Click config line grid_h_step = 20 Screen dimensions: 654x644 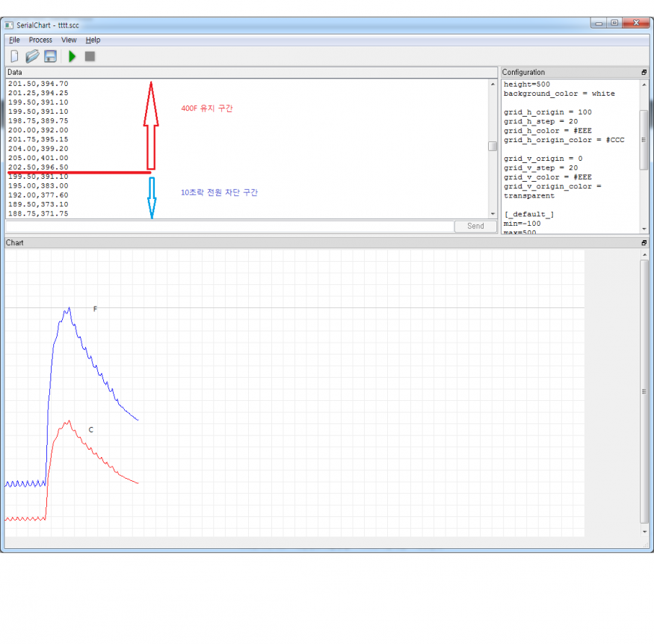click(540, 121)
